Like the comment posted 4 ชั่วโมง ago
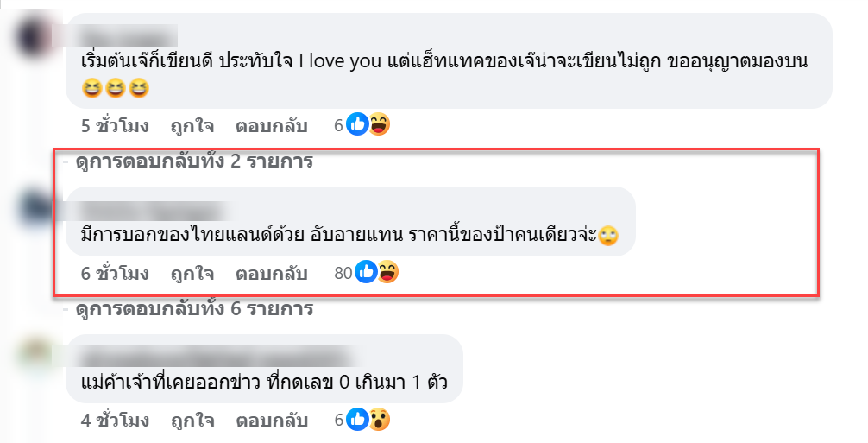Screen dimensions: 868x443 [192, 421]
